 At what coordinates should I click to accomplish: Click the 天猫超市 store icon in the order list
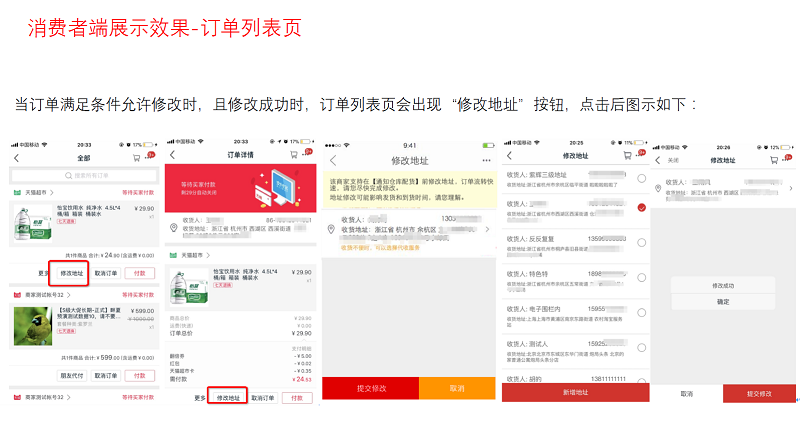click(16, 192)
